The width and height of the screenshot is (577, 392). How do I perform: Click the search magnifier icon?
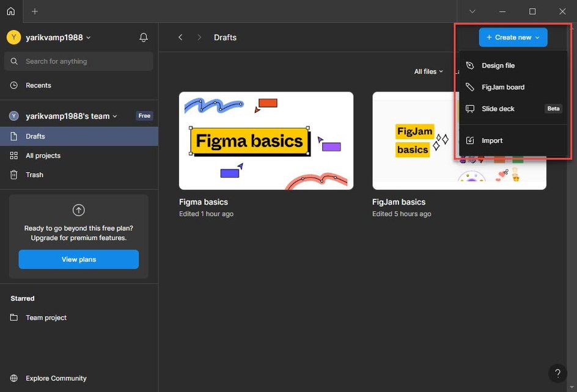click(x=14, y=62)
